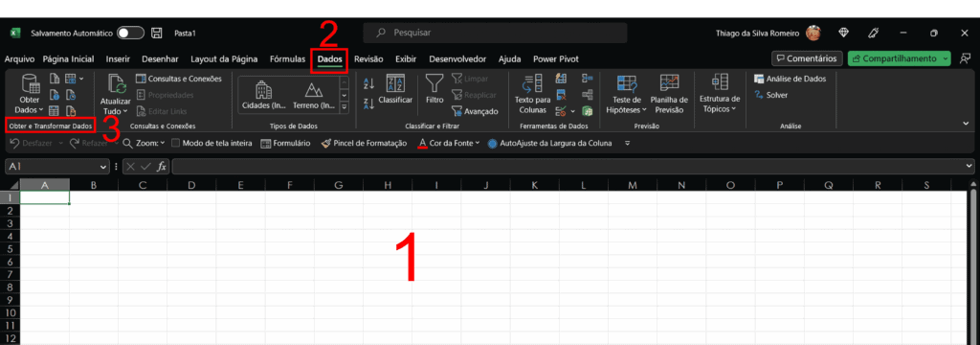
Task: Open the Desenhar tab
Action: 160,58
